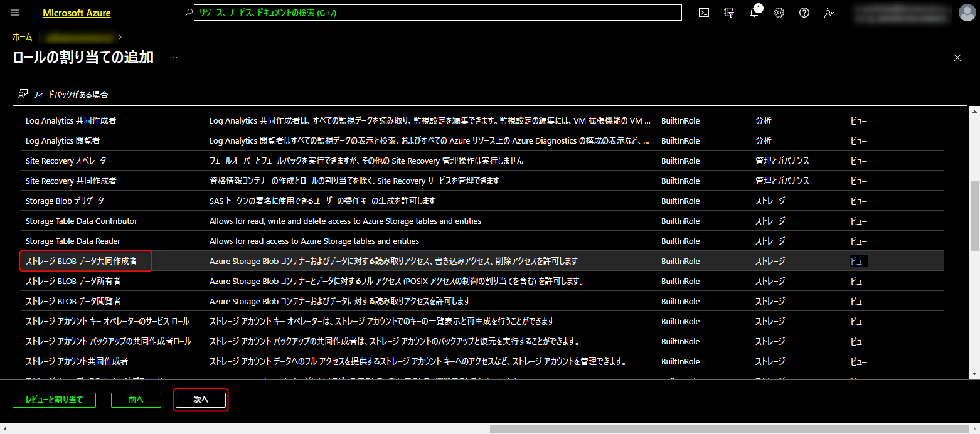Image resolution: width=980 pixels, height=434 pixels.
Task: Click the search magnifier icon
Action: [x=189, y=13]
